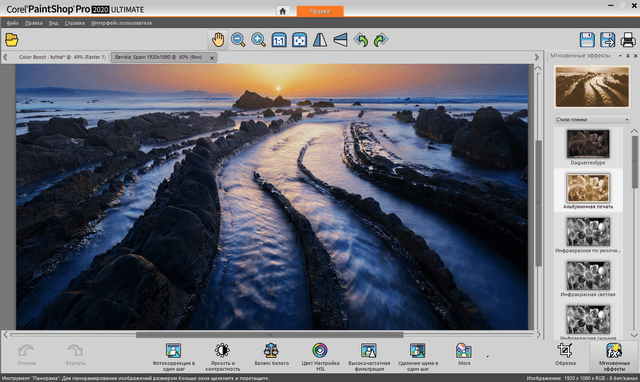The height and width of the screenshot is (382, 640).
Task: Apply Инфракрасная по умолчанию effect thumbnail
Action: (588, 231)
